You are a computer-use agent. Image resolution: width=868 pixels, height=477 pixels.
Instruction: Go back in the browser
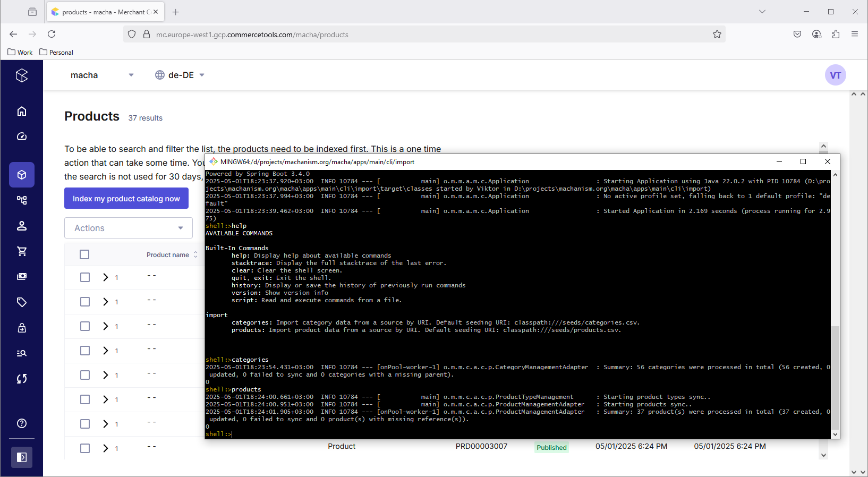13,34
